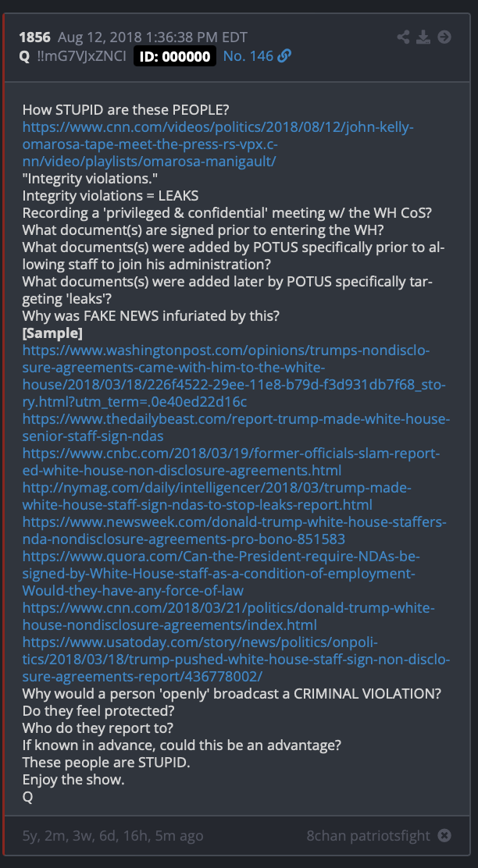The width and height of the screenshot is (478, 868).
Task: Open the nymag intelligencer NDAs link
Action: click(217, 496)
